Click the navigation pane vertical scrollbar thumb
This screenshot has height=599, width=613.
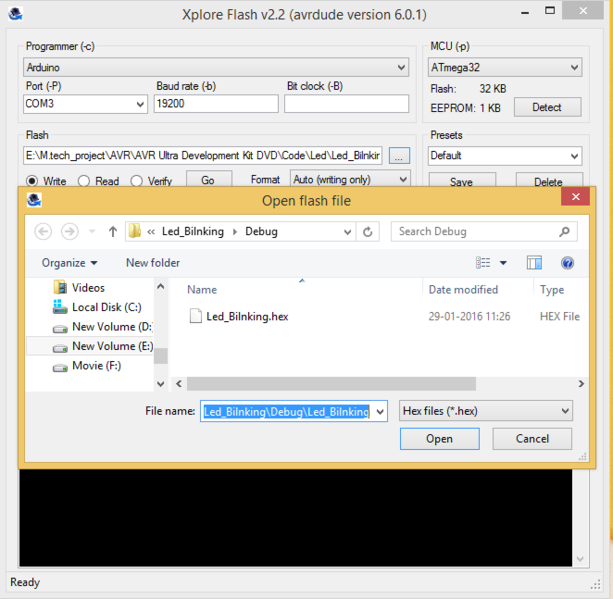pyautogui.click(x=161, y=356)
